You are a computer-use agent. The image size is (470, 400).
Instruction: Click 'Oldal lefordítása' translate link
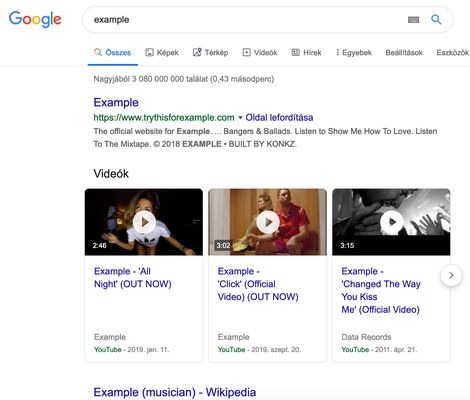coord(279,117)
